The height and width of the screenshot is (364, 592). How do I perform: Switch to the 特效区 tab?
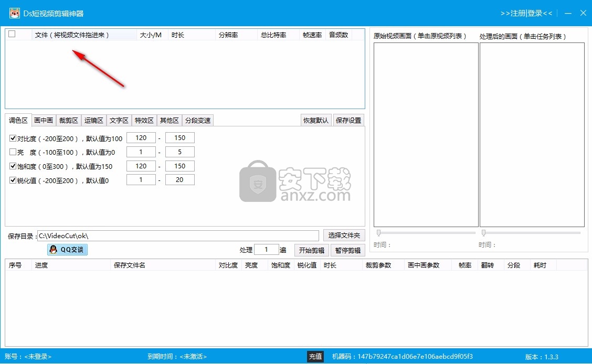coord(144,120)
